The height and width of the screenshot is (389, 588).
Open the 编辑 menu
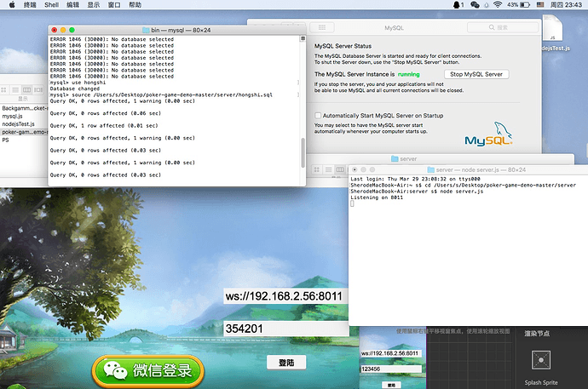coord(72,4)
